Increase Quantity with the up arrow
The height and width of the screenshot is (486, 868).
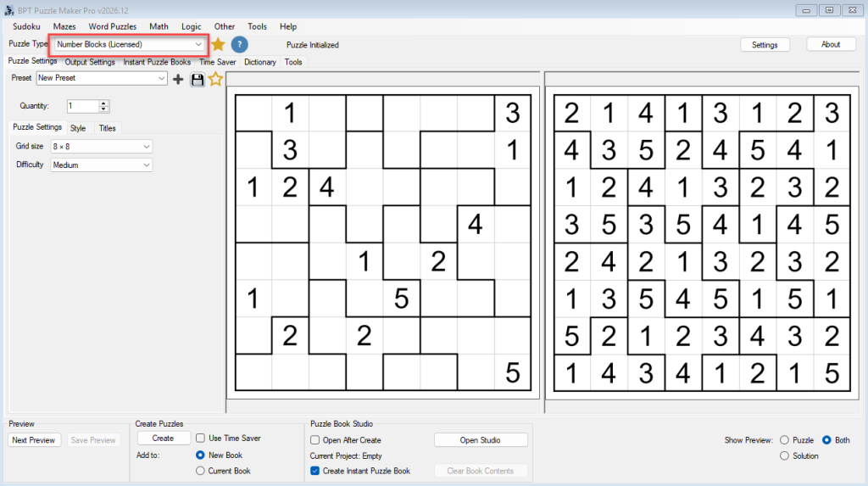click(x=103, y=103)
